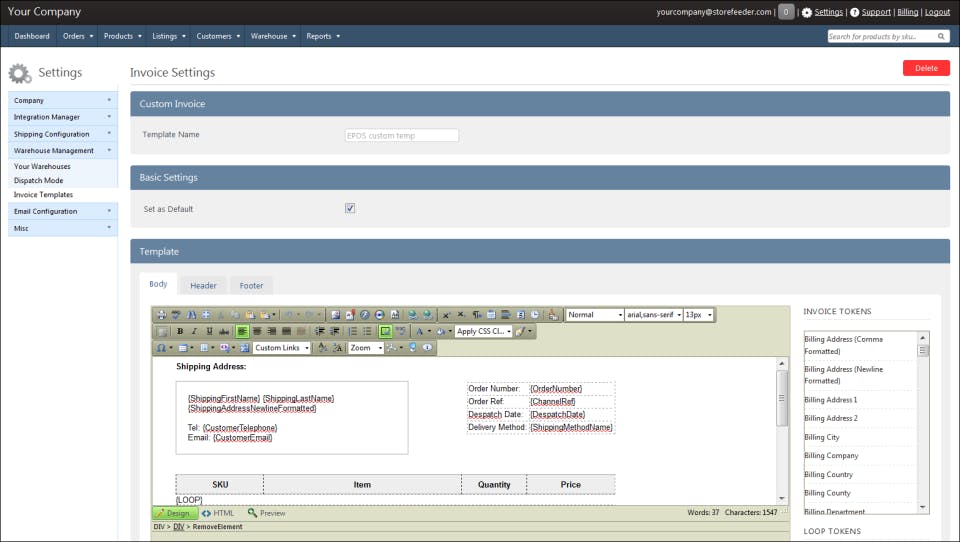Toggle align left button
Screen dimensions: 960x542
click(x=242, y=331)
